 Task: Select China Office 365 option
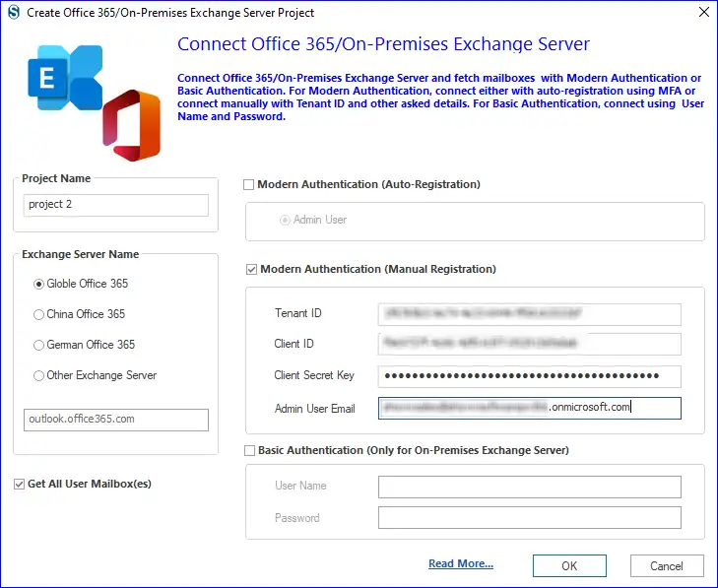click(39, 314)
